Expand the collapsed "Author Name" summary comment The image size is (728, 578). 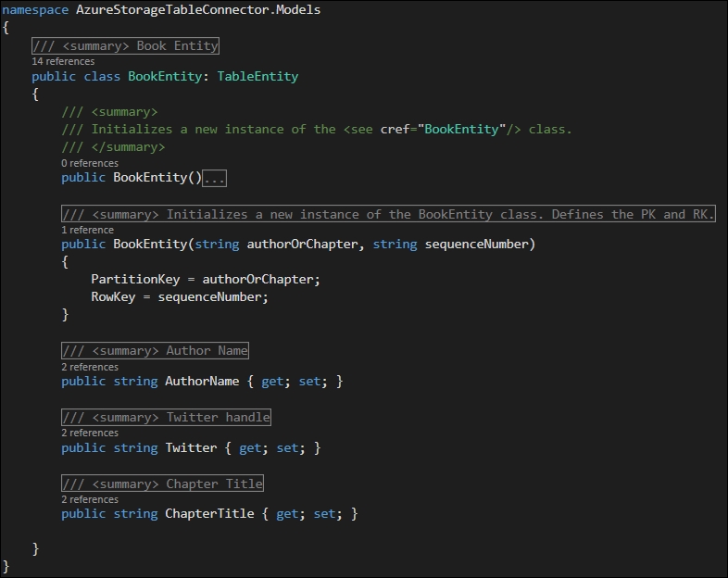point(155,350)
